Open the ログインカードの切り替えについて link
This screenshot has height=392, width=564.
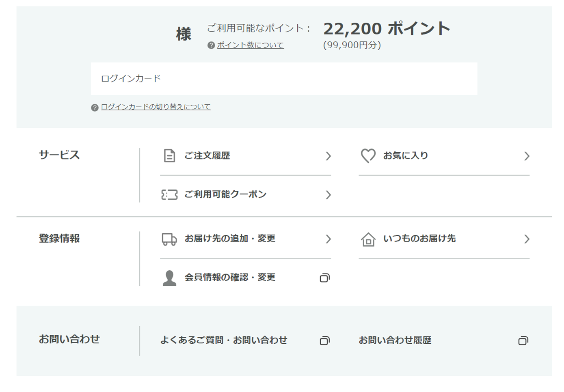coord(156,107)
